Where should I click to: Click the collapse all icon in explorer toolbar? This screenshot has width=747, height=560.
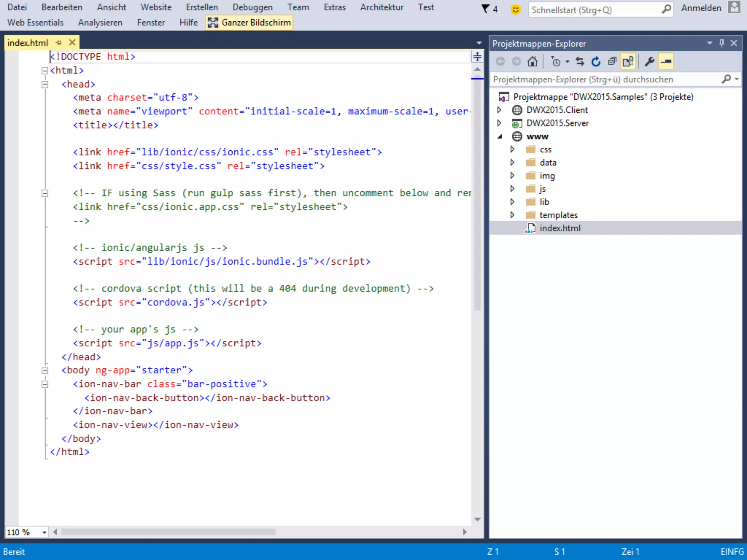point(612,62)
